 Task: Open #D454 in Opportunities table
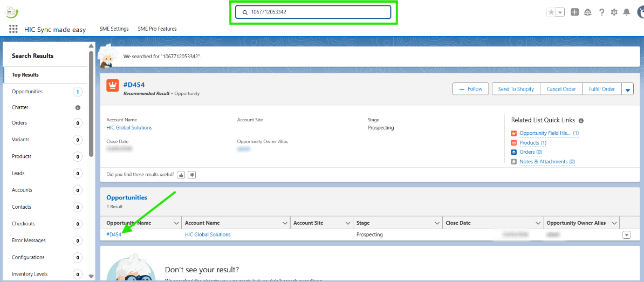[x=114, y=235]
